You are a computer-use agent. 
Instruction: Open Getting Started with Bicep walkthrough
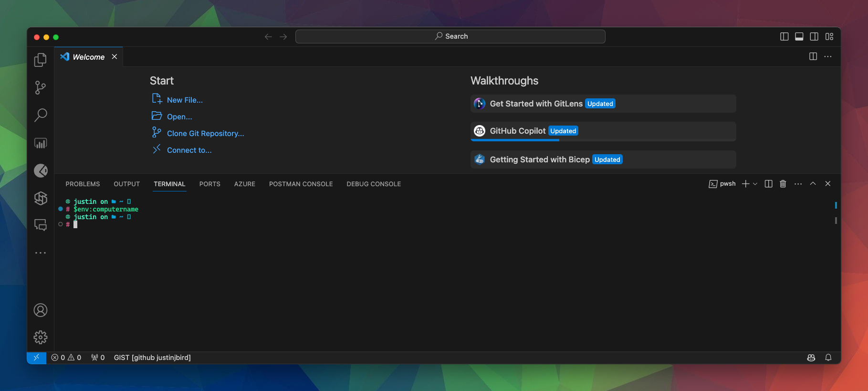click(x=603, y=159)
